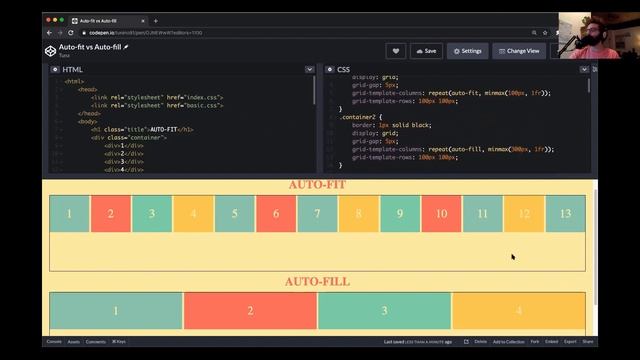The width and height of the screenshot is (640, 360).
Task: Click yellow box 4 in AUTO-FILL row
Action: [x=519, y=311]
